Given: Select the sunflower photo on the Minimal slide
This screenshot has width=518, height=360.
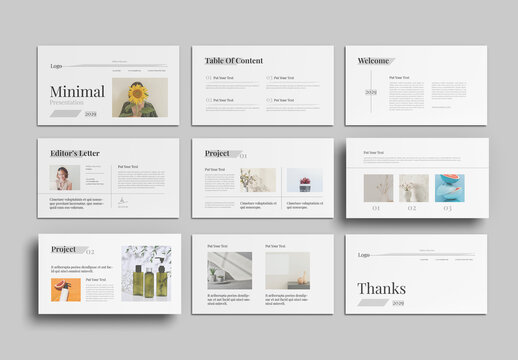Looking at the screenshot, I should click(x=140, y=97).
